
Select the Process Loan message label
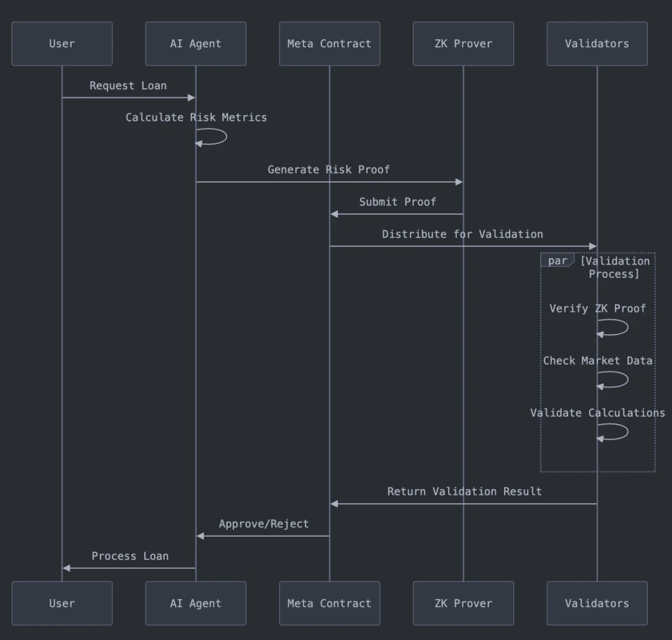point(130,556)
